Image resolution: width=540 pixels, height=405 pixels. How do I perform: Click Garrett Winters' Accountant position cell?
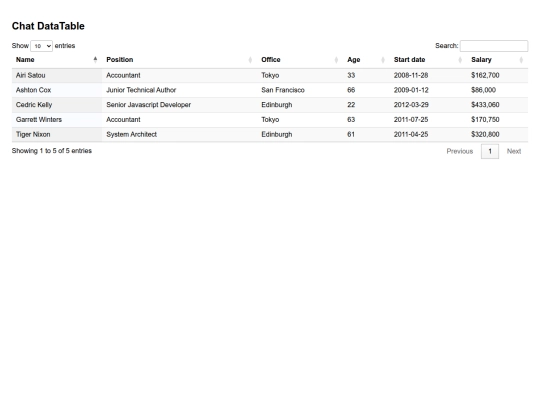click(x=180, y=120)
